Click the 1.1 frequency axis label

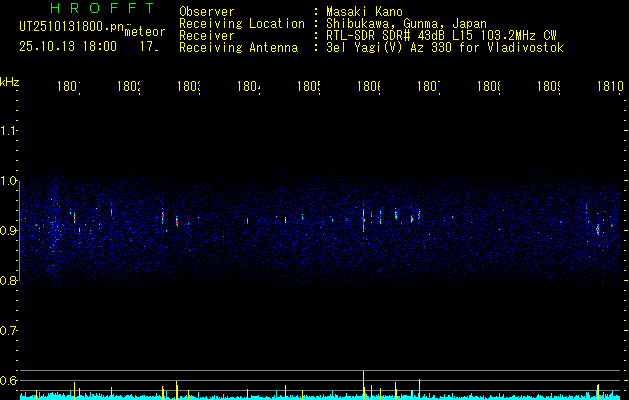coord(8,131)
